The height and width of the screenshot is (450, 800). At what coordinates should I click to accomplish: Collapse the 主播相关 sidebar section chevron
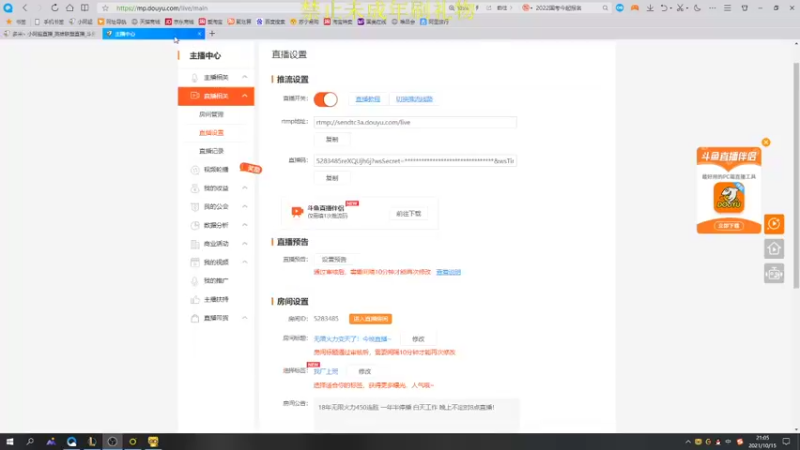244,77
